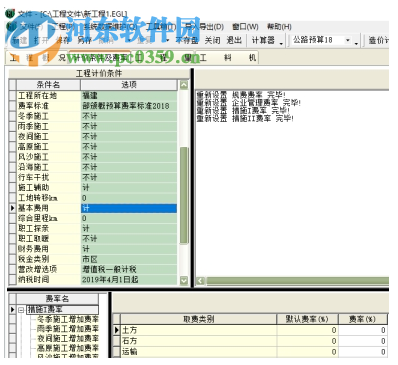
Task: Select the 工程所在地 option cell 福建
Action: coord(129,96)
